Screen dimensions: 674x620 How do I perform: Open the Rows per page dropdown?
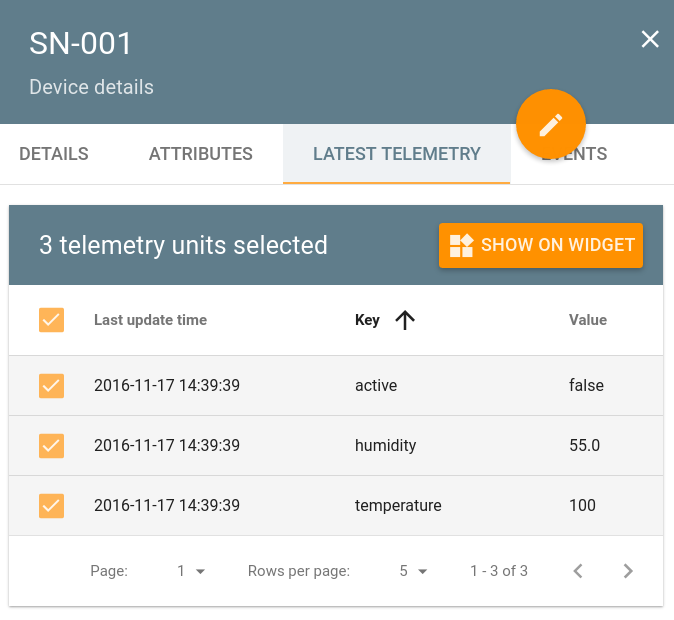[x=413, y=571]
